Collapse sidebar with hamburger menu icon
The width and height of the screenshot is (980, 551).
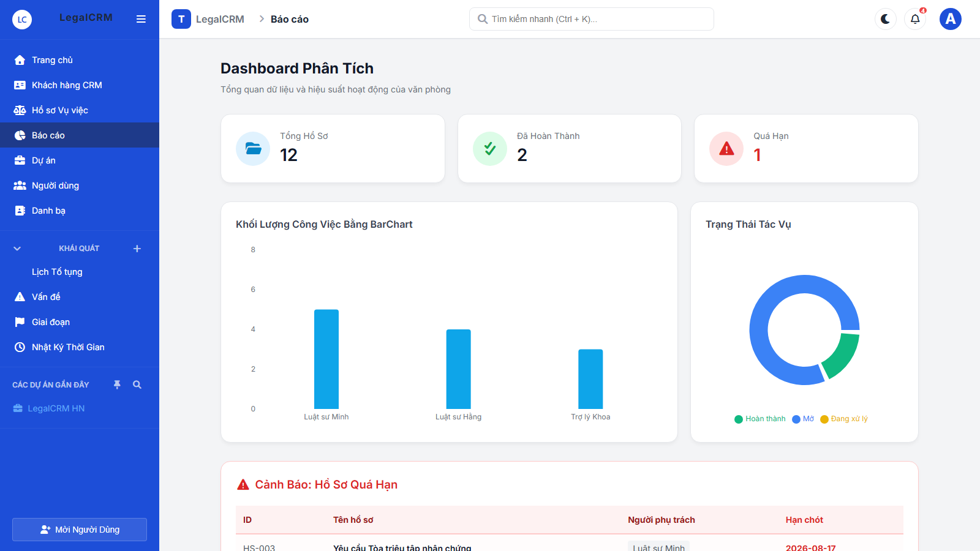pos(141,19)
